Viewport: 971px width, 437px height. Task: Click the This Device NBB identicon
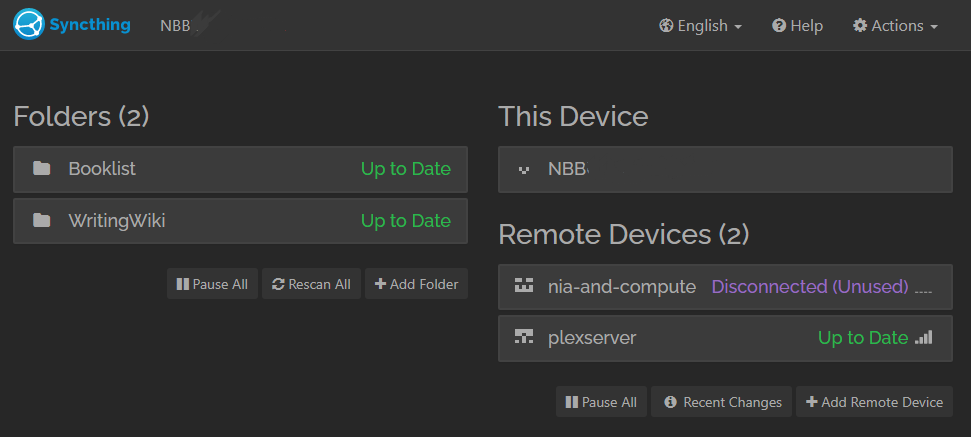click(524, 169)
